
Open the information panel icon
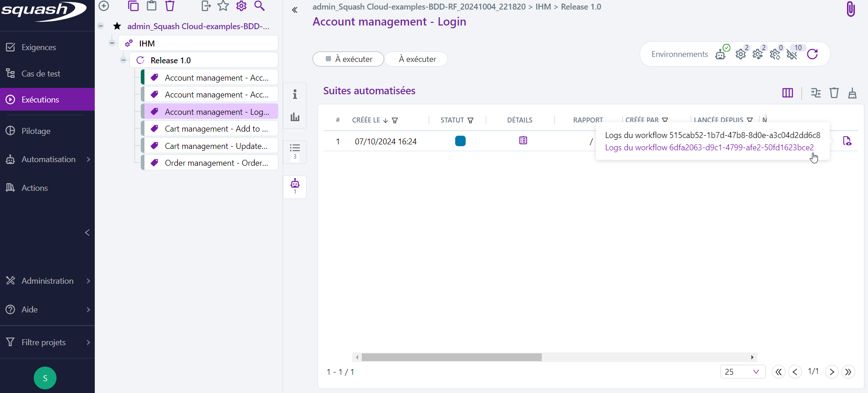click(295, 94)
